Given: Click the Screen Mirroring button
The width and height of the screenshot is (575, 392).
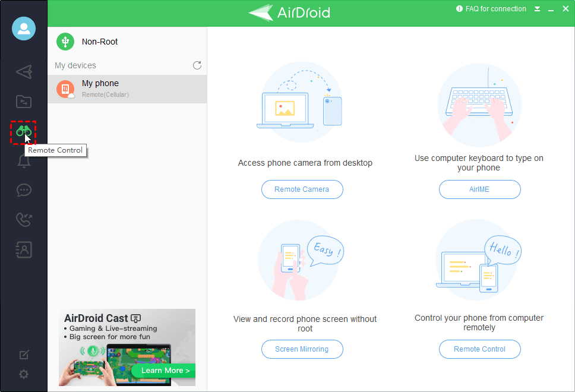Looking at the screenshot, I should point(302,349).
